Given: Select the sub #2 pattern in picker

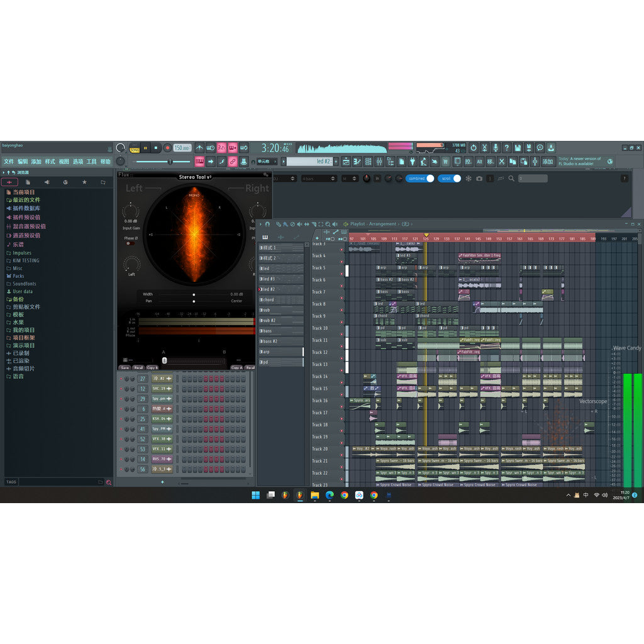Looking at the screenshot, I should pos(281,320).
